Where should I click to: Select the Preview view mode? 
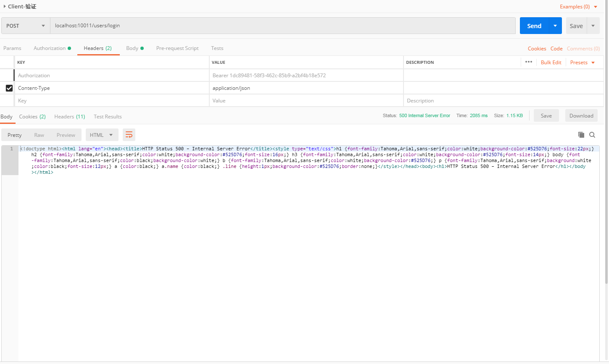(66, 135)
